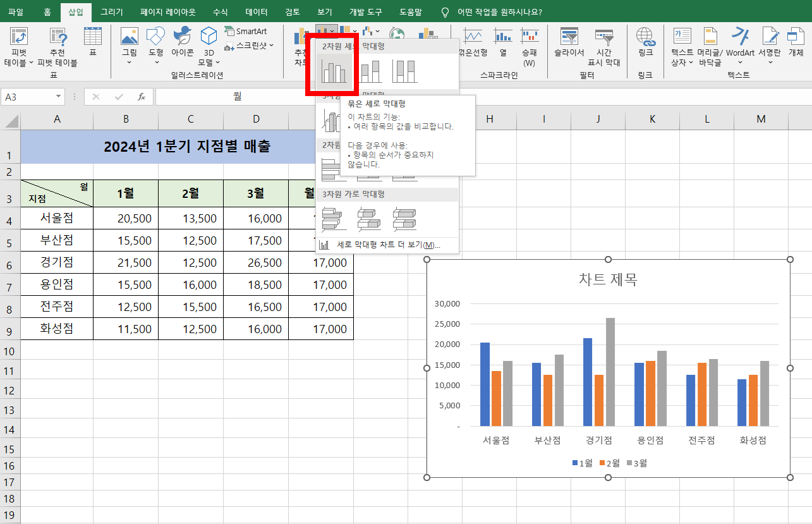This screenshot has width=812, height=524.
Task: Open the 도움말 (Help) tab
Action: pyautogui.click(x=411, y=12)
